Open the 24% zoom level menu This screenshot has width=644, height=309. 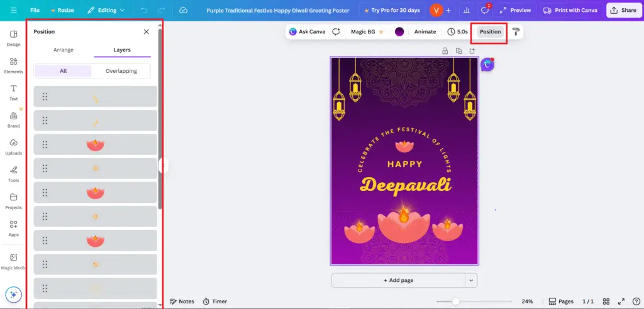528,301
